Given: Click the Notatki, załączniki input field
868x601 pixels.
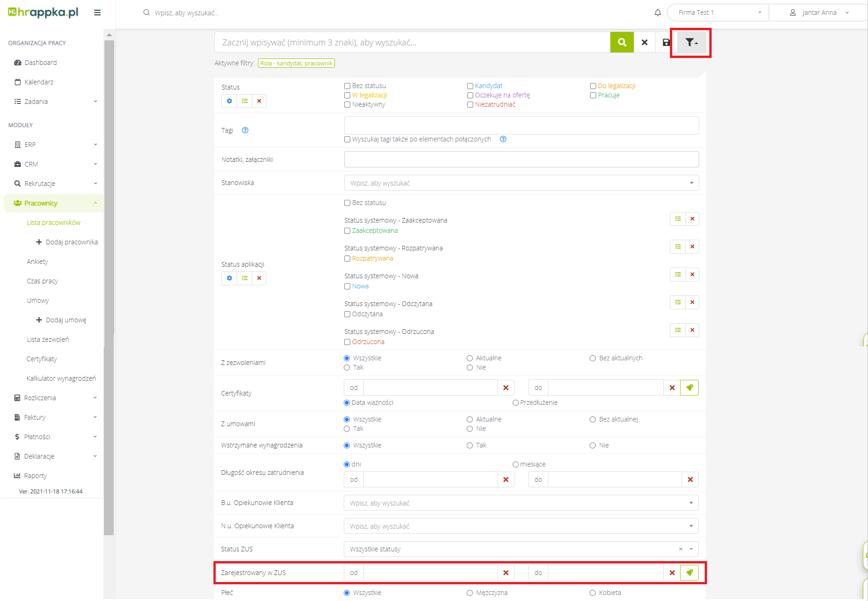Looking at the screenshot, I should [521, 160].
